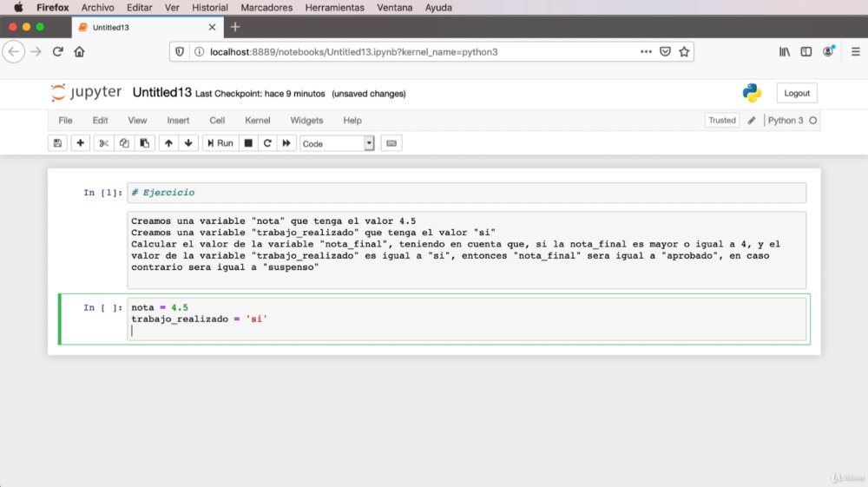Screen dimensions: 868x487
Task: Open a new browser tab
Action: click(235, 27)
